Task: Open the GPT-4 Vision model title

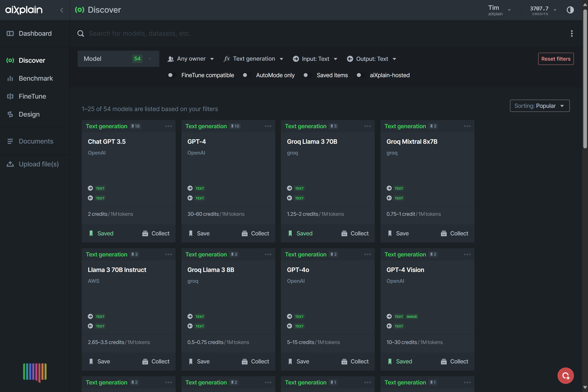Action: click(x=405, y=270)
